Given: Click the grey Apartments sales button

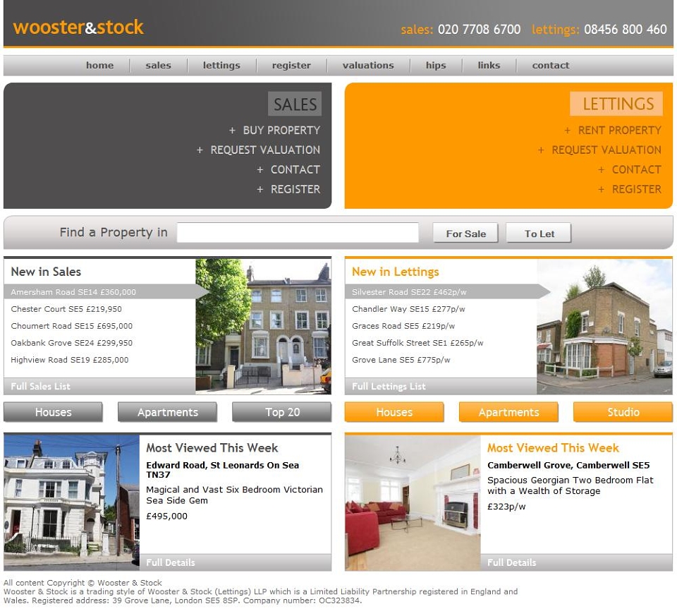Looking at the screenshot, I should coord(168,412).
